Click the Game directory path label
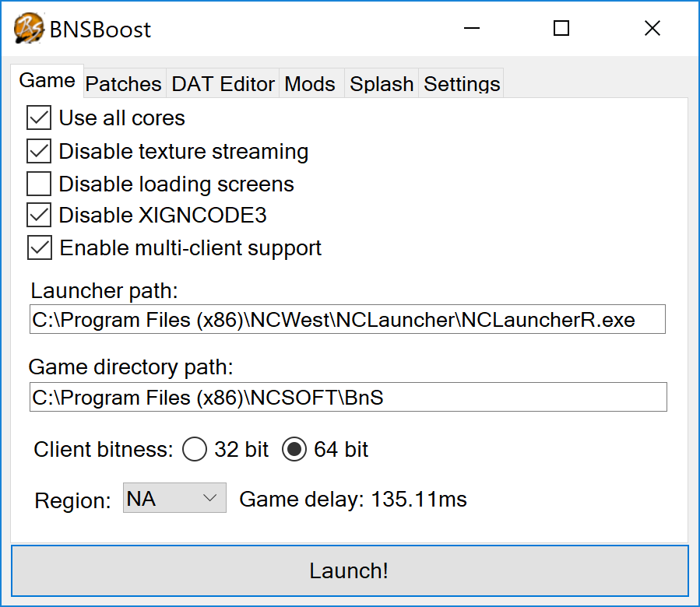Screen dimensions: 700x607 click(131, 367)
